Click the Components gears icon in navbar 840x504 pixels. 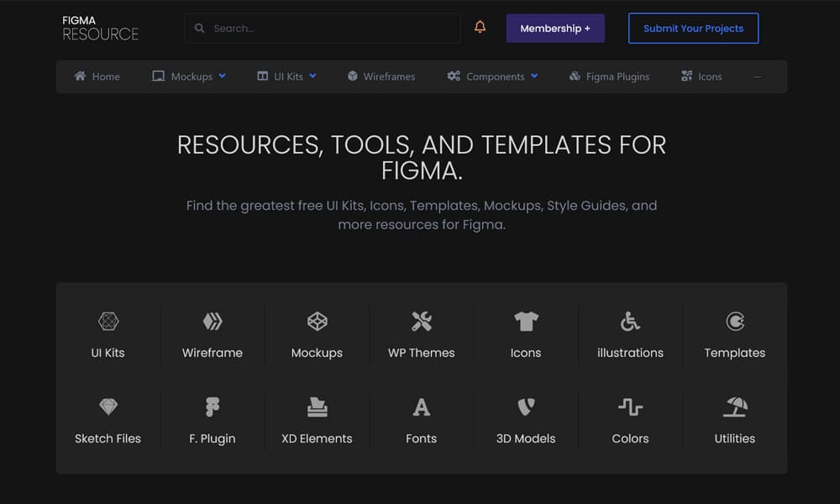[454, 76]
